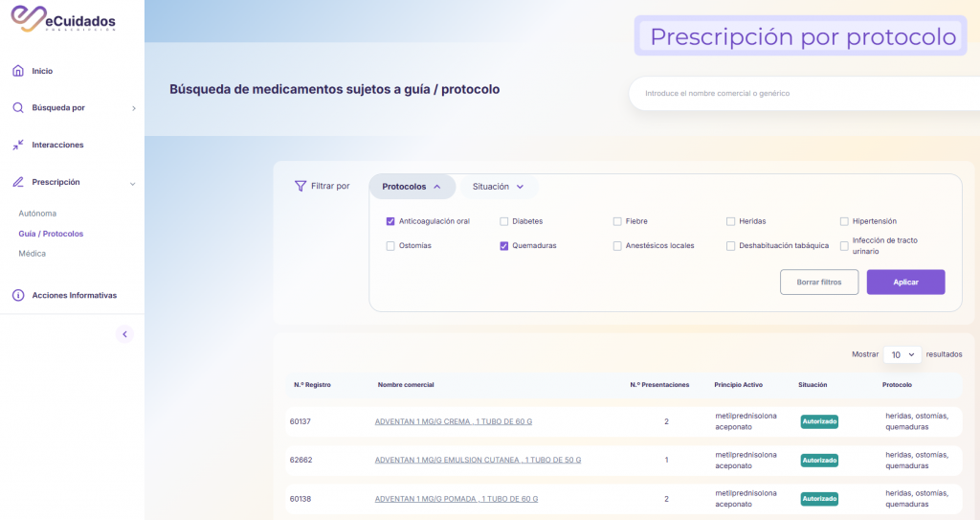Screen dimensions: 980x520
Task: Click registry number 60138
Action: pos(300,499)
